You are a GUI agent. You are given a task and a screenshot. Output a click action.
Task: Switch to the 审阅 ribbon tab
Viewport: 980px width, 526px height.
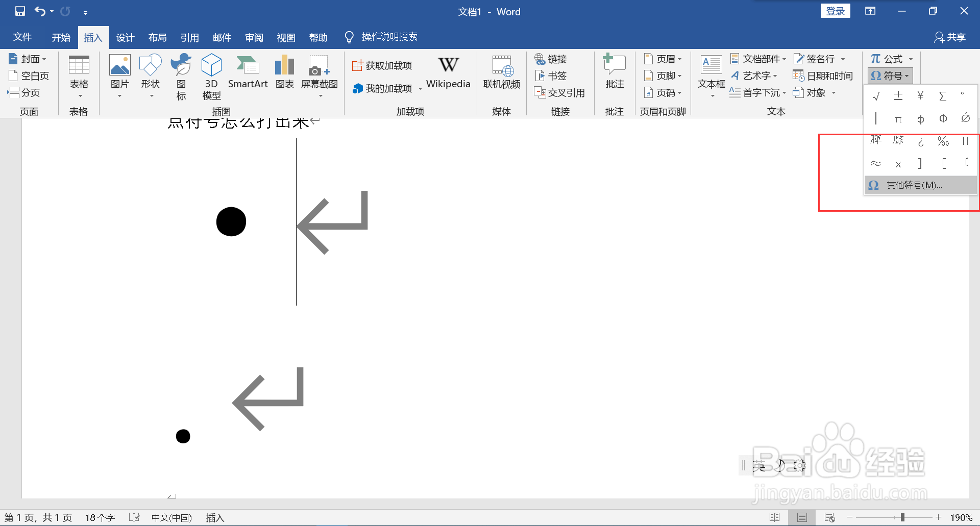(254, 37)
